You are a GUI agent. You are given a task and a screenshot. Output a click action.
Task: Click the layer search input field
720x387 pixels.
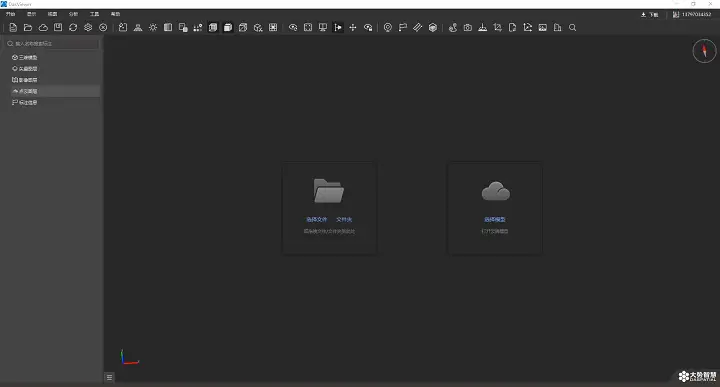point(51,44)
